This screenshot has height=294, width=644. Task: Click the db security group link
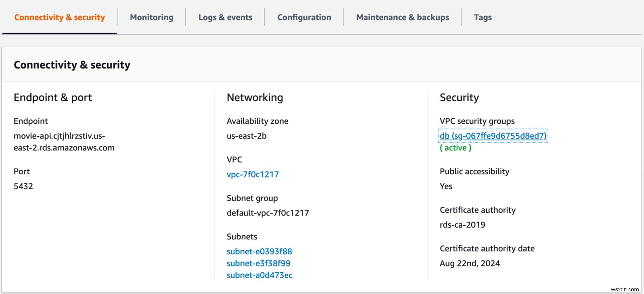tap(493, 135)
